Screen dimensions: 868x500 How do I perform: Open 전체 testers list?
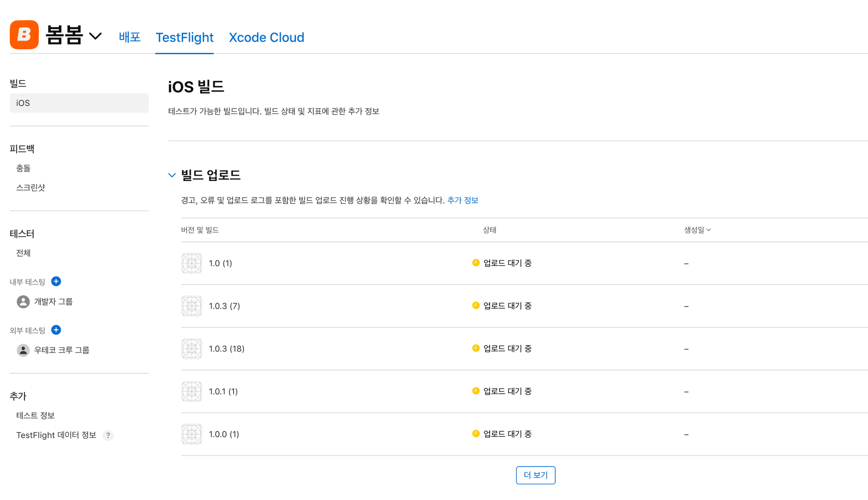24,253
